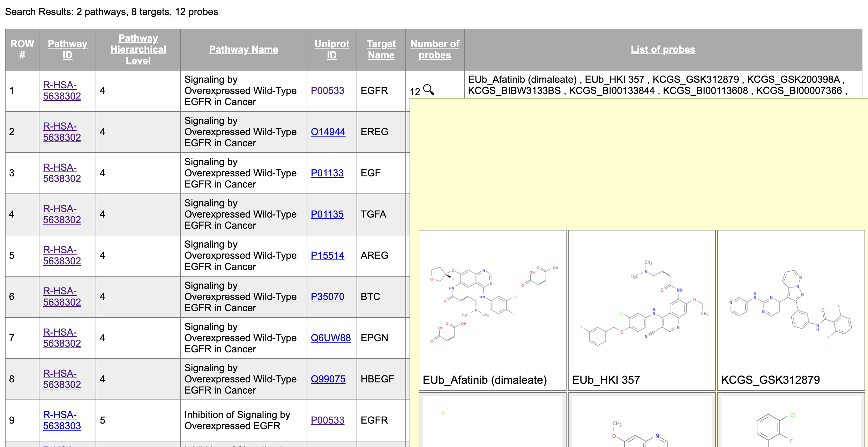Click the EGF target name cell

[x=381, y=173]
